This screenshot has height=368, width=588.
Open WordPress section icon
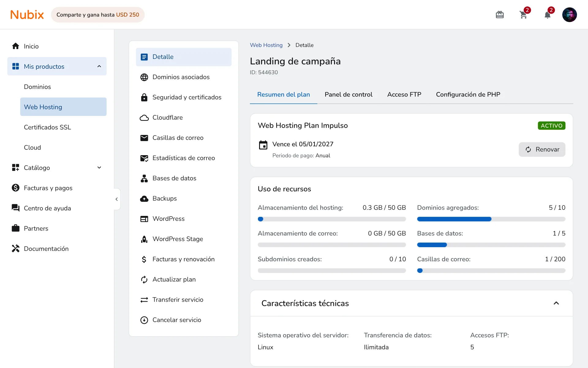(x=144, y=219)
